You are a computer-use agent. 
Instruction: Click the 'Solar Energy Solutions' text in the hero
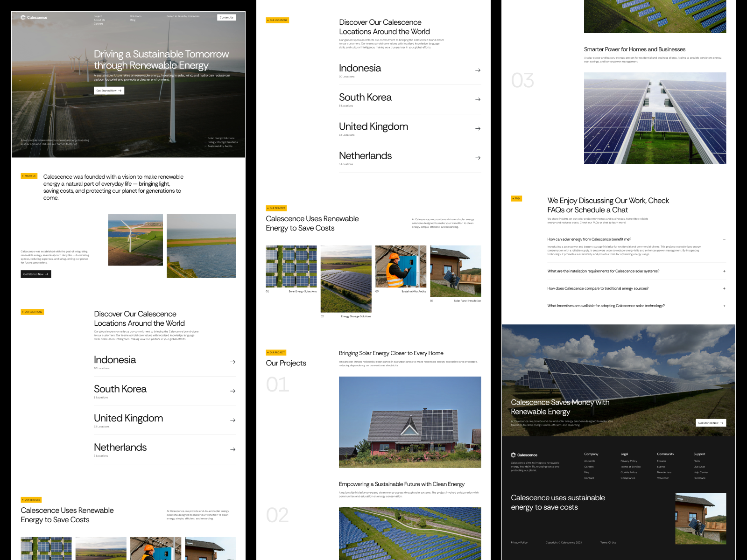pos(221,138)
